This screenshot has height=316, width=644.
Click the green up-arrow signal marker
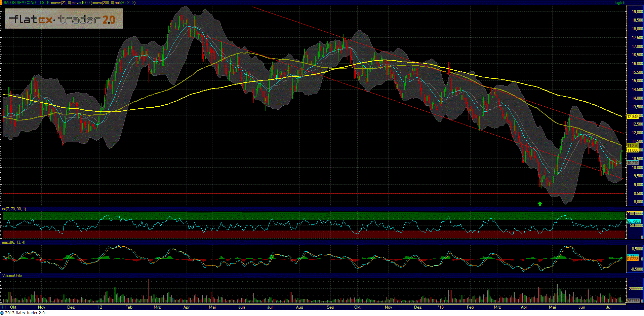coord(540,204)
